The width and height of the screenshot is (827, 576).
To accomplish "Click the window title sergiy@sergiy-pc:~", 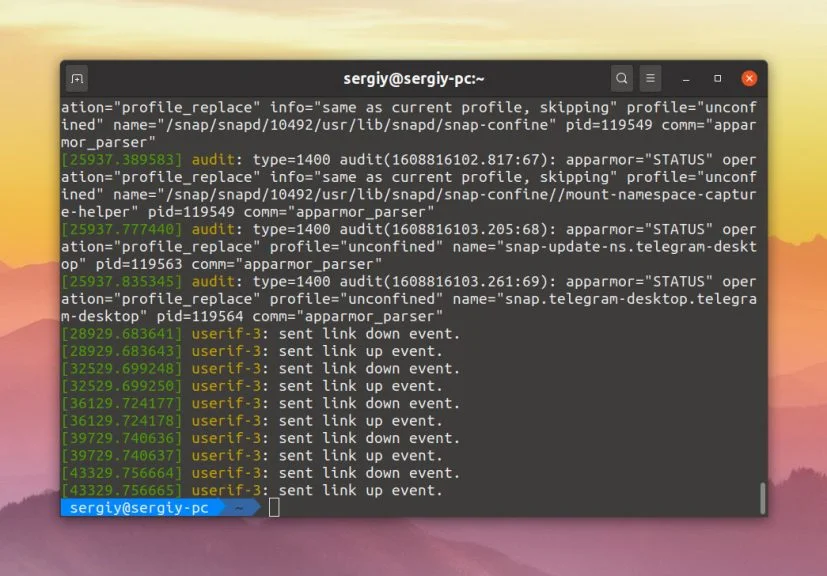I will 413,78.
